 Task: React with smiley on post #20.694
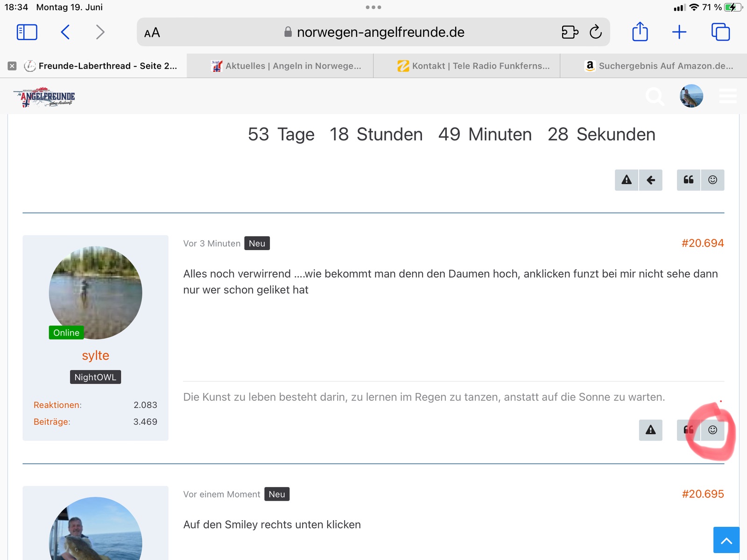[x=712, y=430]
